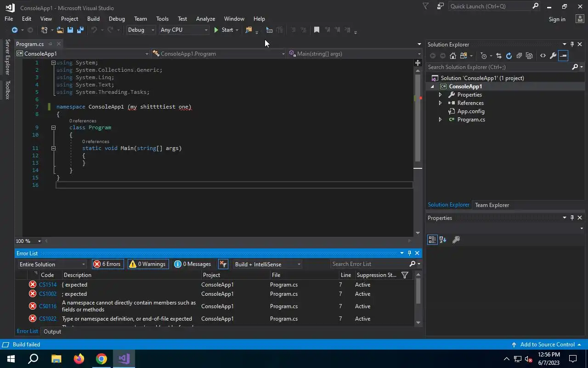
Task: Switch to the Output tab
Action: (x=52, y=332)
